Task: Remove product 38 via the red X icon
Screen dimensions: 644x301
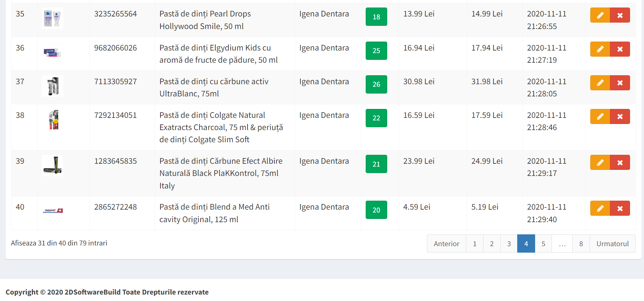Action: pos(620,116)
